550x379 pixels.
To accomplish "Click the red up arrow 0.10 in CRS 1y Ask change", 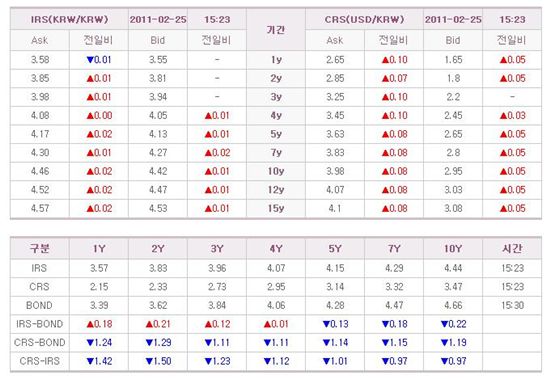I will point(395,60).
